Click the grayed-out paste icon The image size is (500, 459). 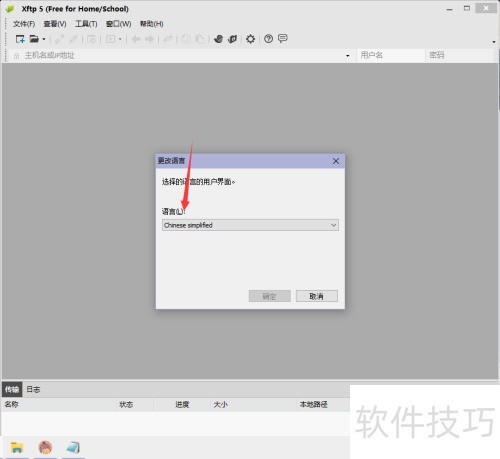[x=199, y=39]
